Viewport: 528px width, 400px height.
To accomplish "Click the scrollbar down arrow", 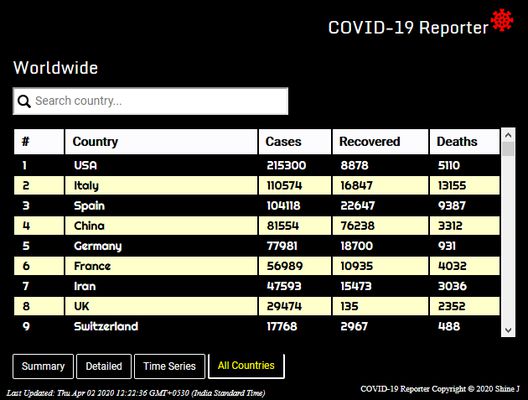I will pos(508,330).
